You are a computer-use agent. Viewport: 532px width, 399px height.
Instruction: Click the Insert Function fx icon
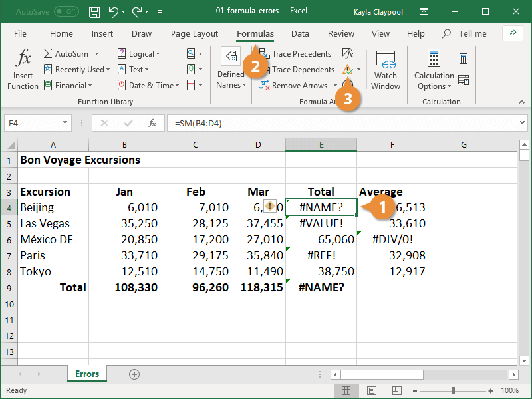(x=23, y=58)
